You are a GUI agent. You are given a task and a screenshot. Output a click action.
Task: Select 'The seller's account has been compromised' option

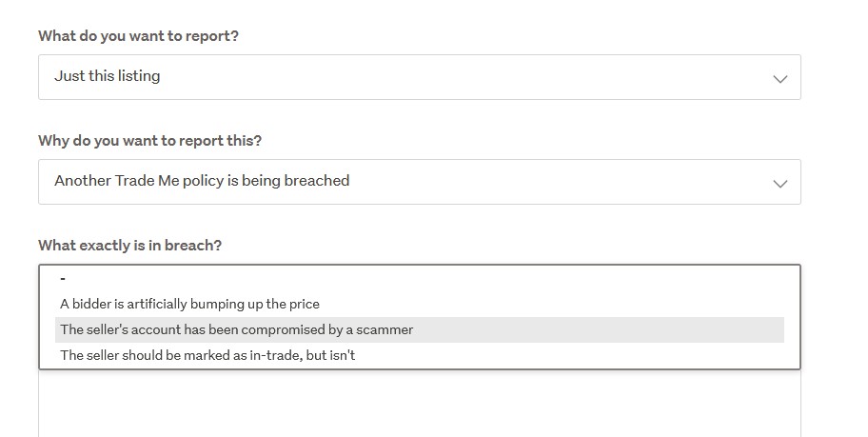coord(236,330)
